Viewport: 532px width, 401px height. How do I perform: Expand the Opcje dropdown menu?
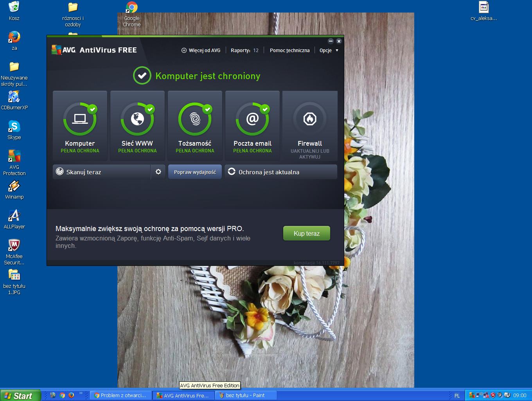pos(329,51)
